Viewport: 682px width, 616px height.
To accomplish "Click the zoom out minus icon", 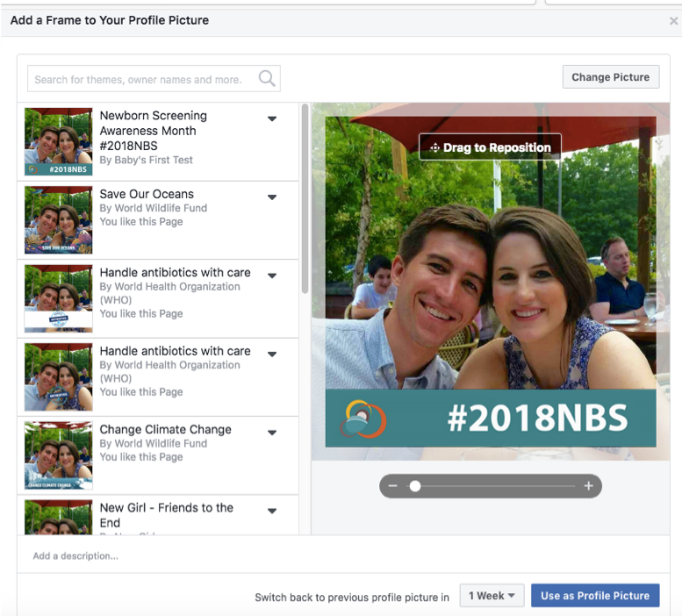I will (x=392, y=485).
